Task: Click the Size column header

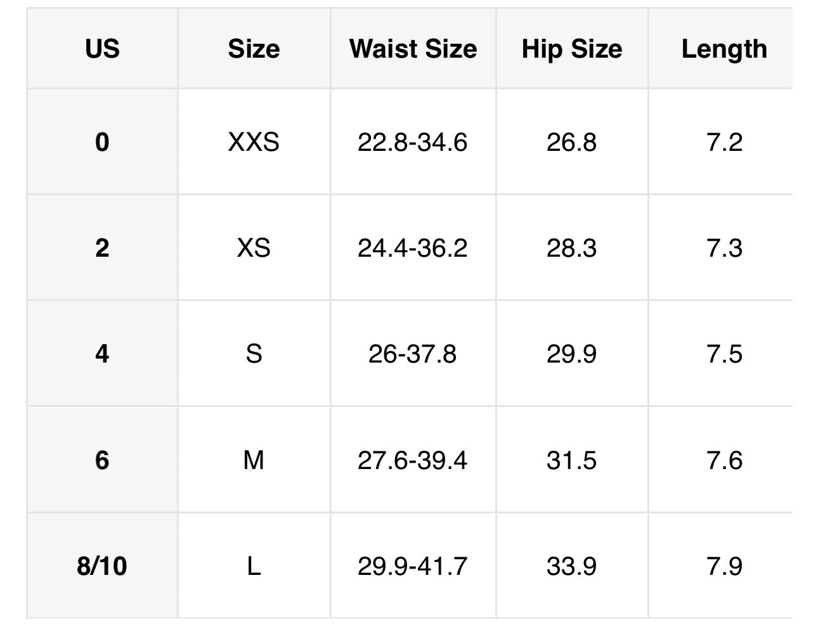Action: pyautogui.click(x=254, y=49)
